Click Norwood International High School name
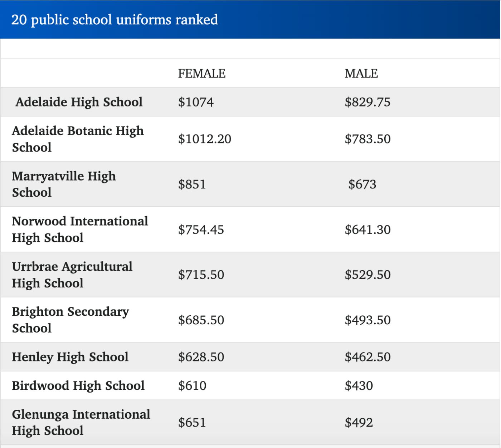 pyautogui.click(x=80, y=230)
